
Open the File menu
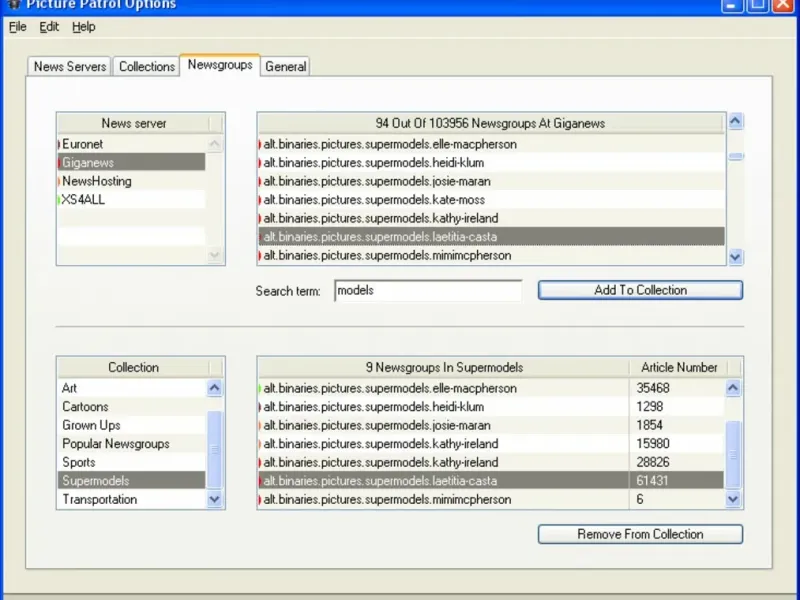click(18, 27)
